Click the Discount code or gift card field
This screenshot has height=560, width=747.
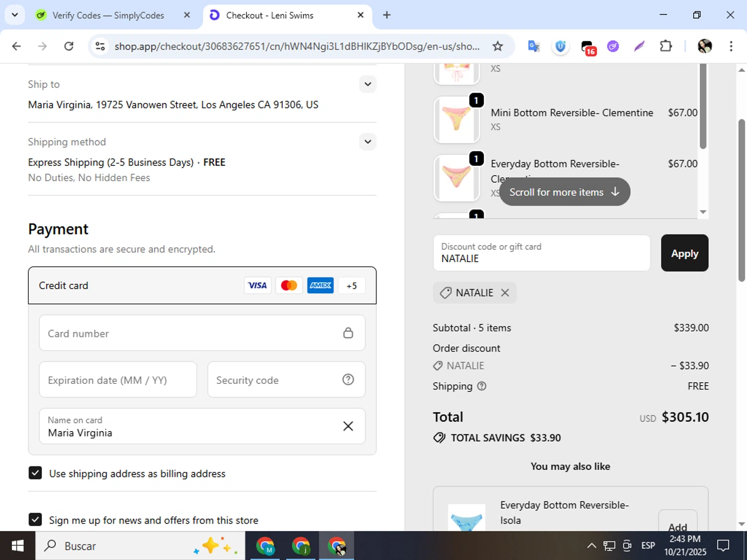pos(542,253)
